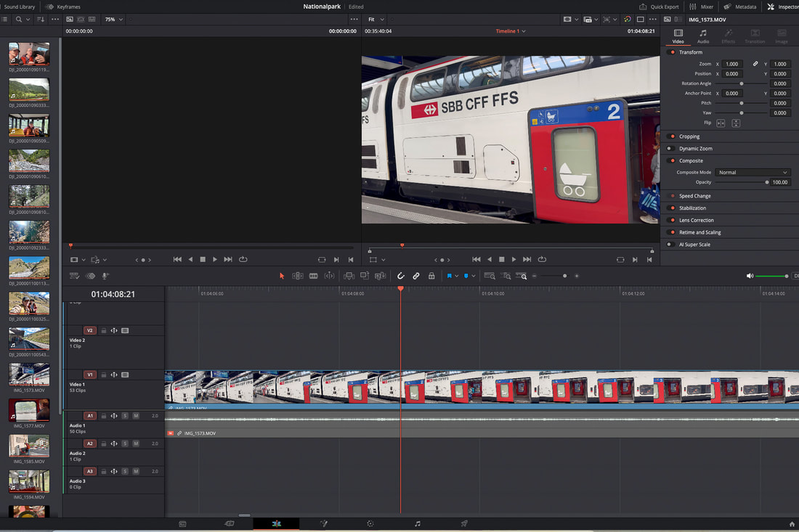The image size is (799, 532).
Task: Switch to the Color page
Action: (x=370, y=523)
